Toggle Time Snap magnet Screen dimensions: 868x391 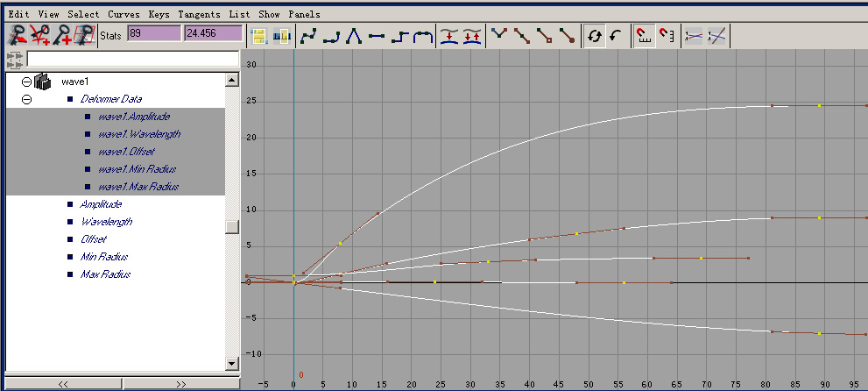pos(645,37)
